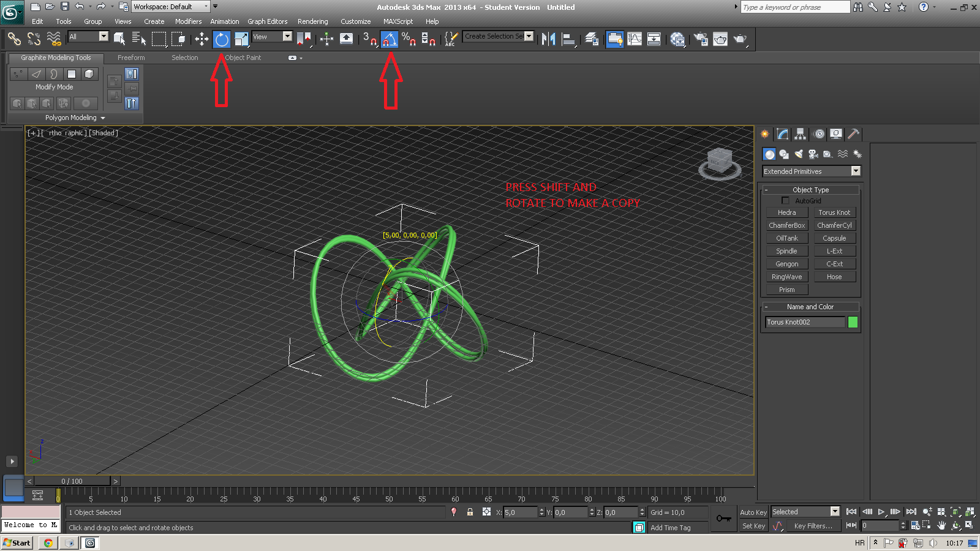Toggle the 3D Snaps button
The height and width of the screenshot is (551, 980).
coord(369,39)
